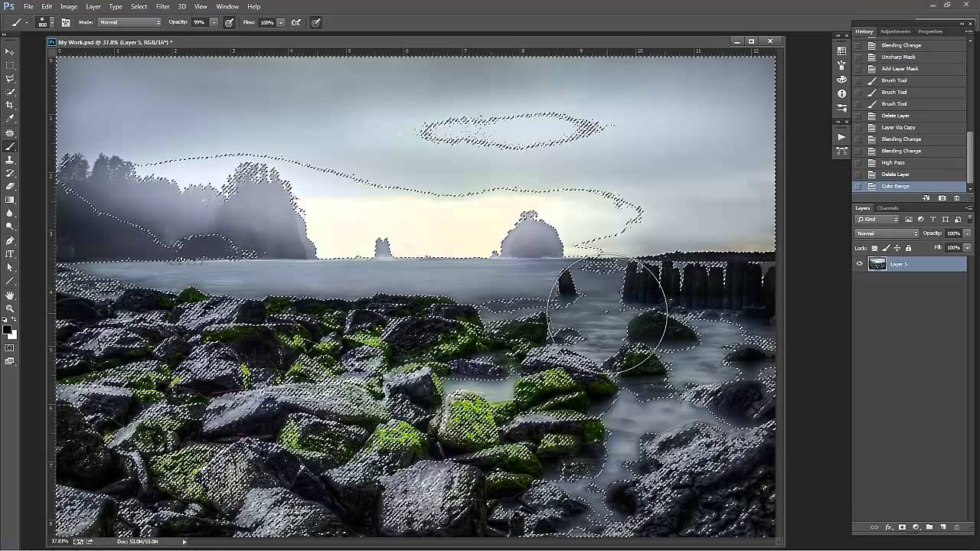Select the Spot Healing Brush tool
This screenshot has height=551, width=980.
click(10, 132)
